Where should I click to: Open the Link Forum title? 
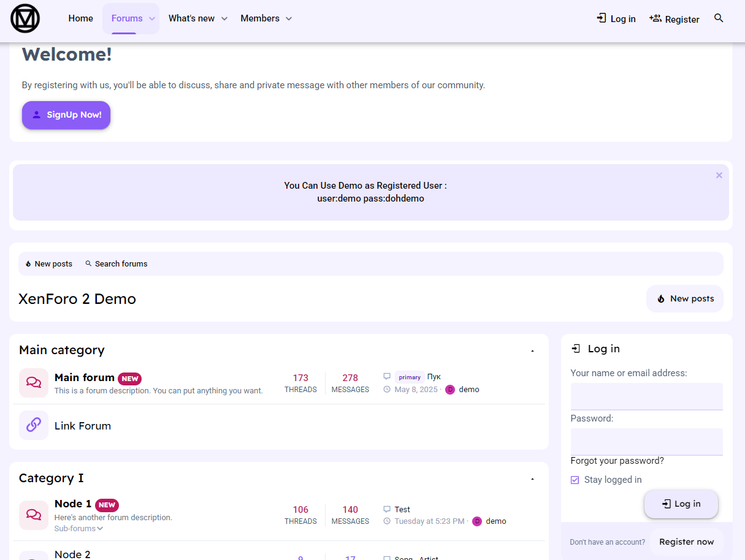click(x=83, y=426)
